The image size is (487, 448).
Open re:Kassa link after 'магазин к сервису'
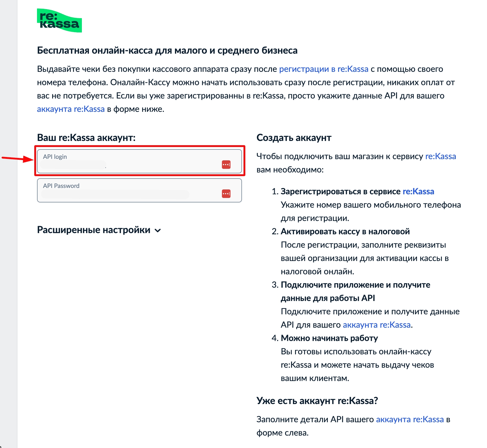coord(441,156)
